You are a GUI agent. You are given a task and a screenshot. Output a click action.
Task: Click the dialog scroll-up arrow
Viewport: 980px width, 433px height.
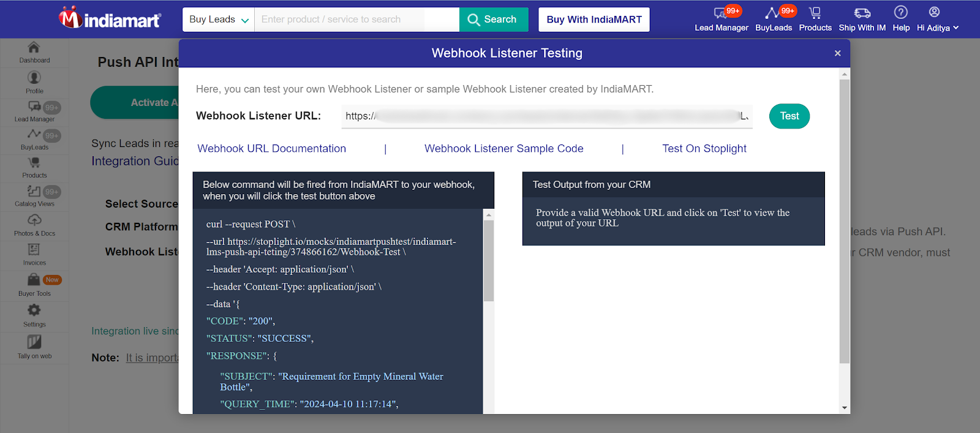[845, 74]
